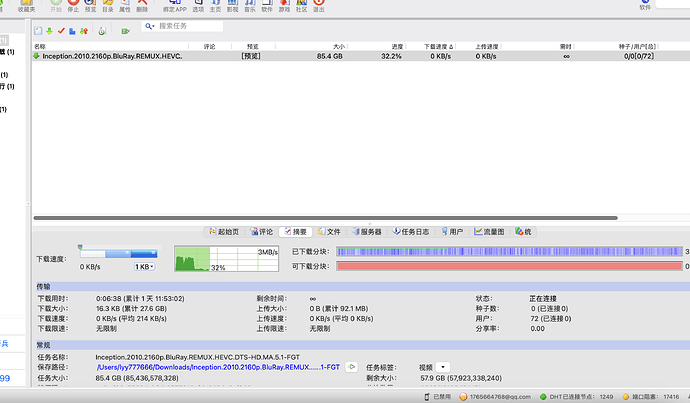The width and height of the screenshot is (690, 403).
Task: Click the clock scheduler icon in filter bar
Action: [x=102, y=31]
